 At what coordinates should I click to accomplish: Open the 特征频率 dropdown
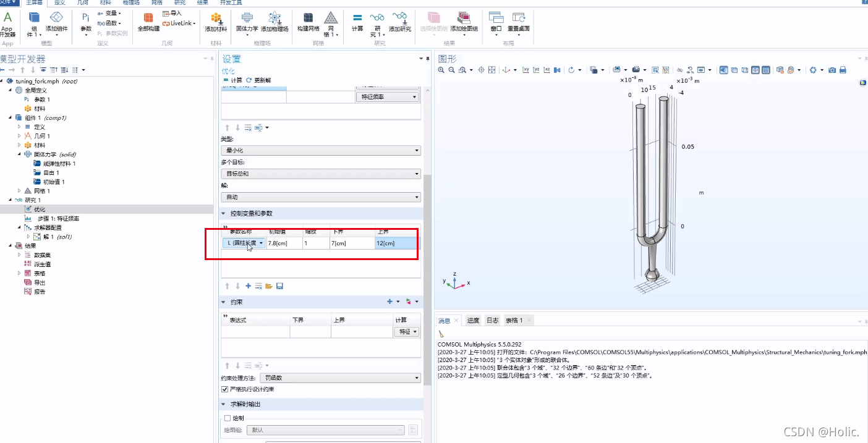(387, 97)
